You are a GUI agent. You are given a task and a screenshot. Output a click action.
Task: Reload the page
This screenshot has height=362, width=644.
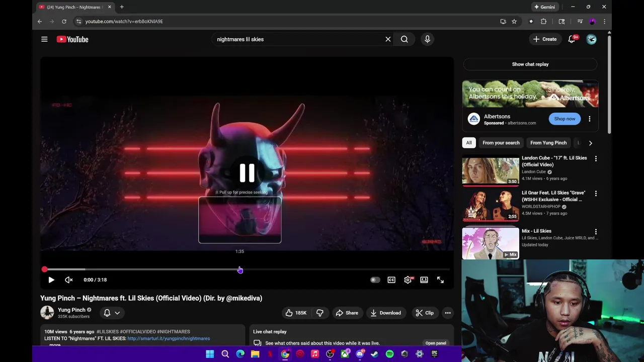(x=64, y=22)
